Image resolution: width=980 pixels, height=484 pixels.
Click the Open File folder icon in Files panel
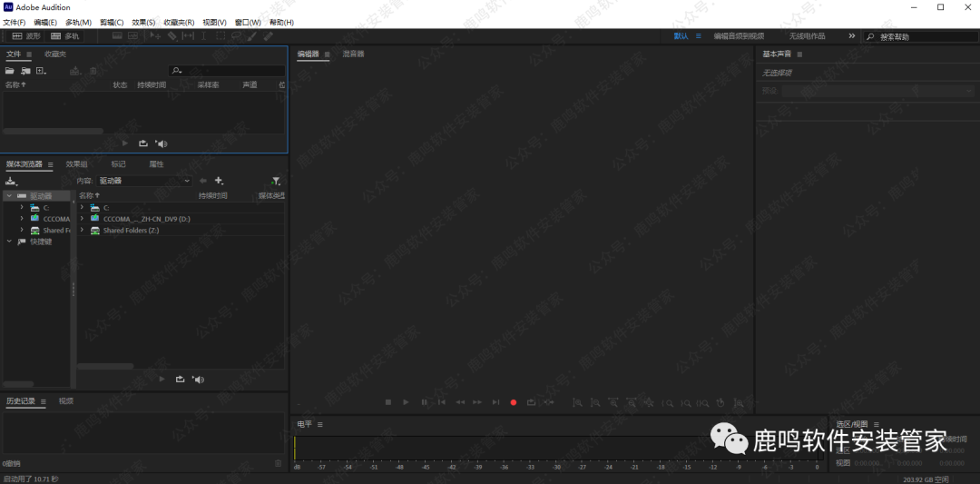click(11, 71)
